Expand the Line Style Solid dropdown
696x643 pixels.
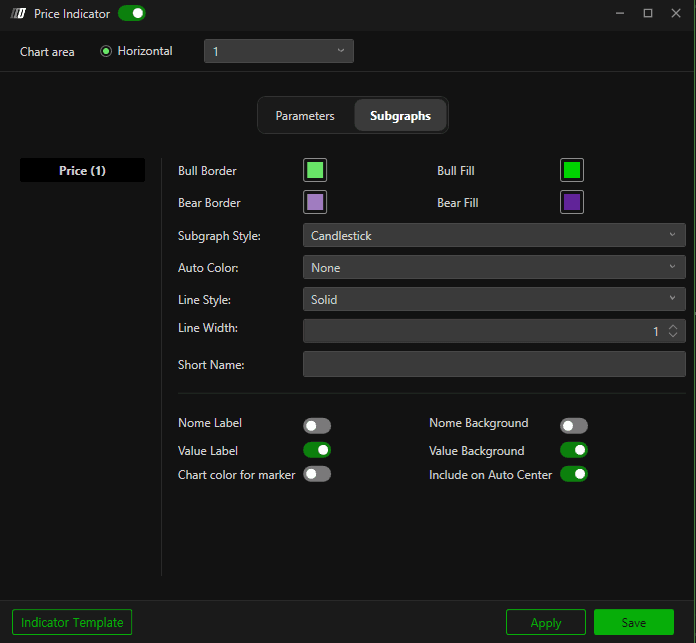[x=494, y=299]
